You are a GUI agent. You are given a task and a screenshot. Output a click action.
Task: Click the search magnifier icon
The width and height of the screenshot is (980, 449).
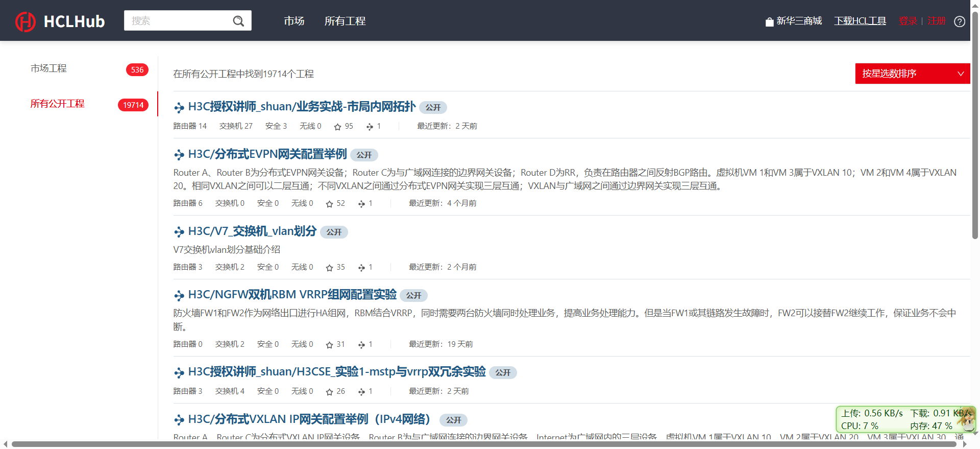[238, 21]
